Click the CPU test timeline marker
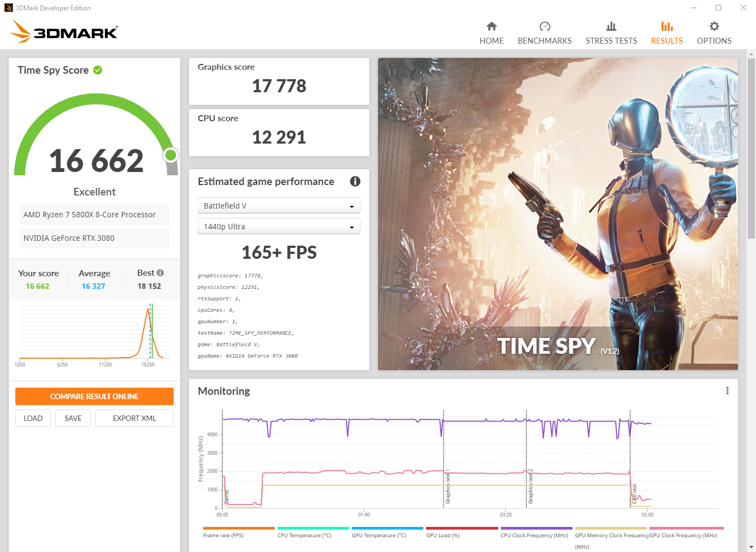 pos(634,494)
